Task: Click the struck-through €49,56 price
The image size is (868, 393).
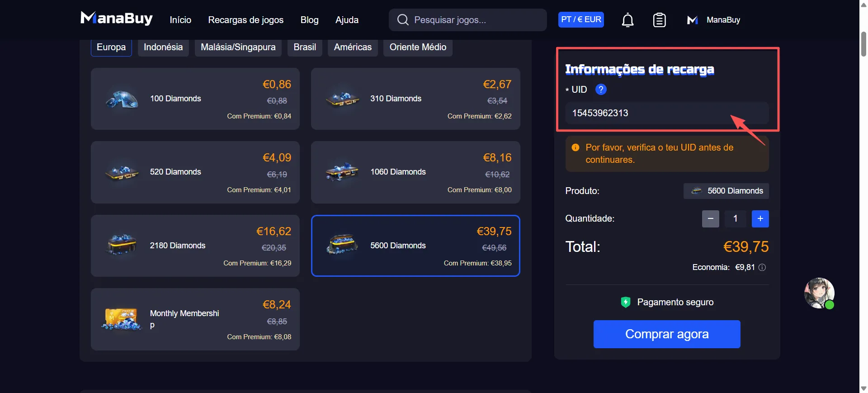Action: tap(494, 248)
